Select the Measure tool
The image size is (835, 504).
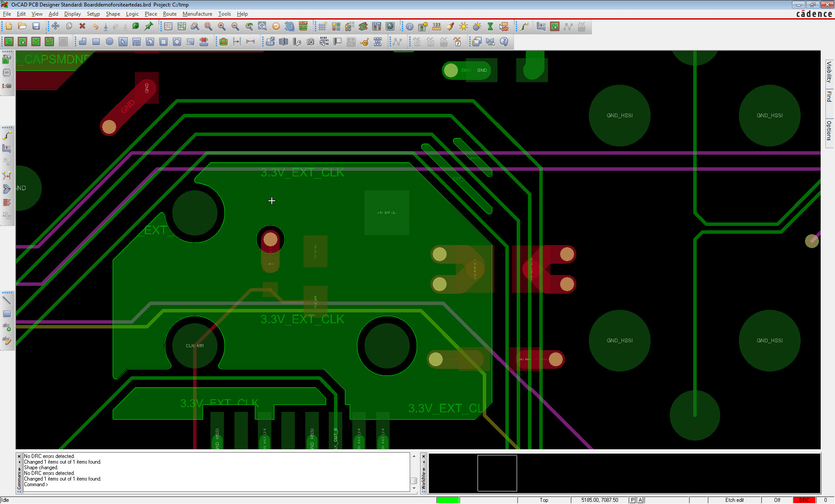click(x=436, y=27)
